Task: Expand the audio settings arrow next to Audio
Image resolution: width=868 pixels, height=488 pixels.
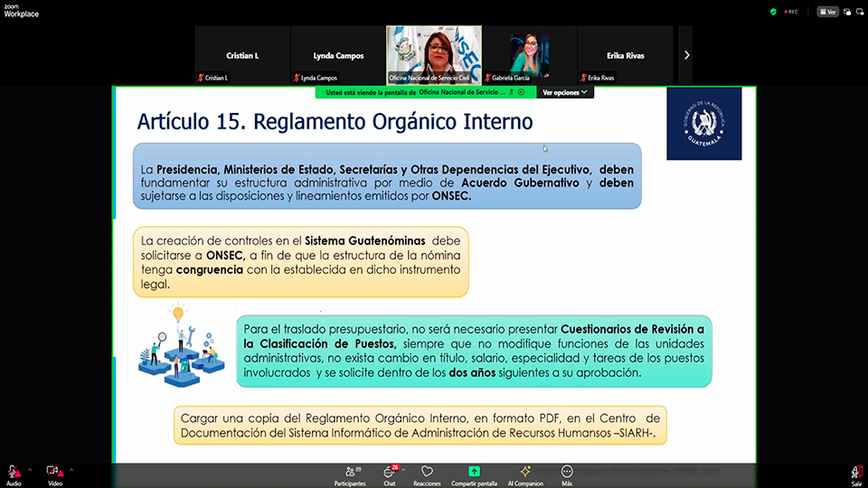Action: pos(30,470)
